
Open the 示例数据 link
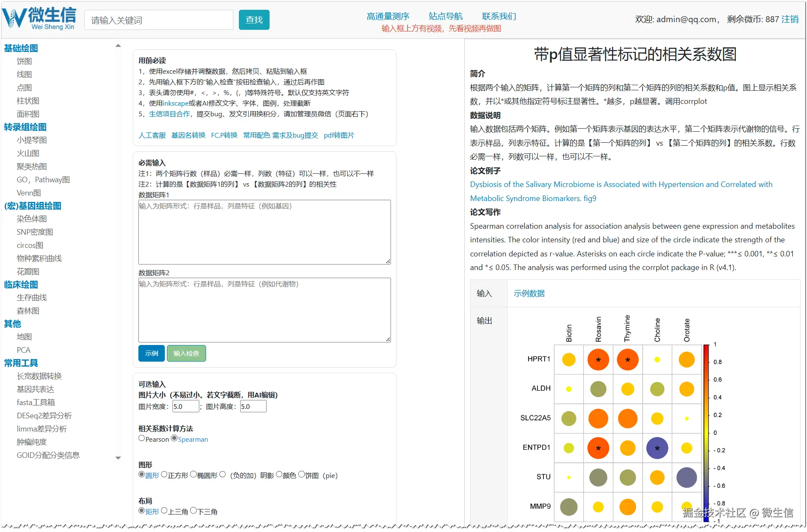529,293
